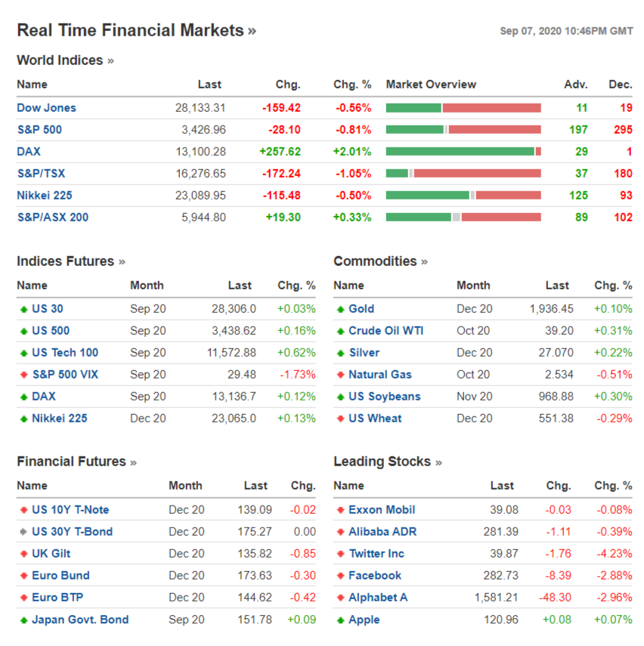Screen dimensions: 644x646
Task: Open the Leading Stocks section link
Action: (388, 462)
